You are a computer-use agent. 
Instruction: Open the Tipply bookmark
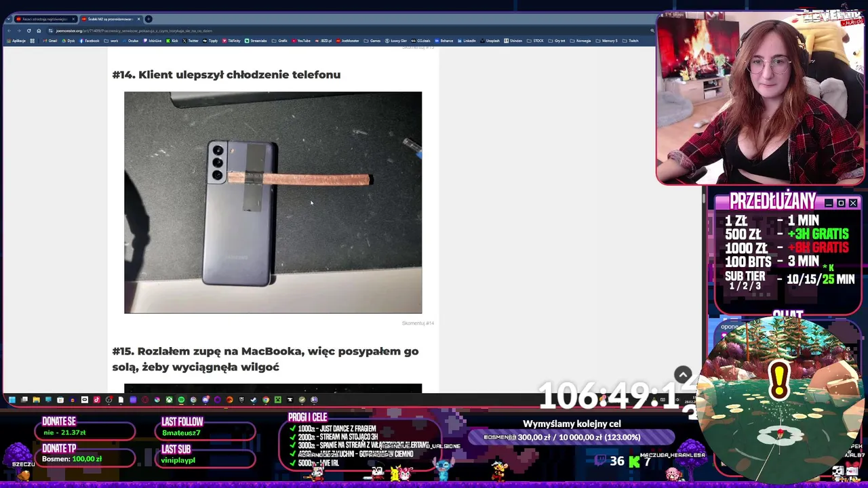click(x=210, y=41)
